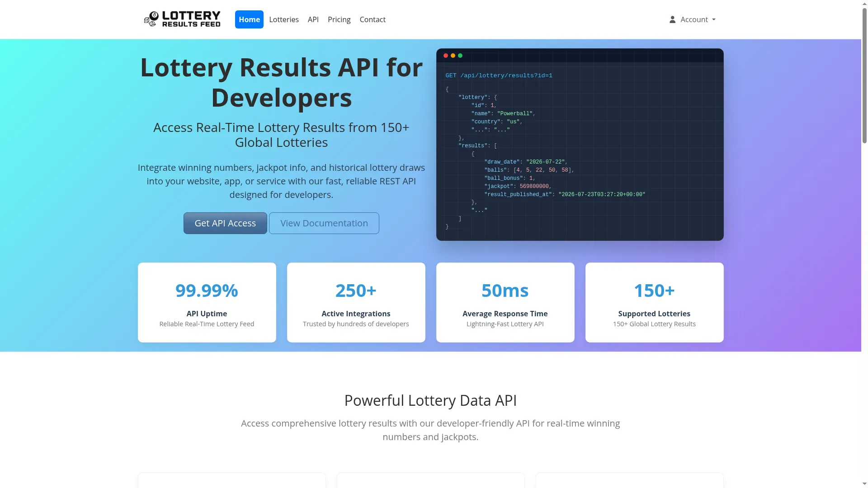Click "150+ Global Lottery Results" text
The width and height of the screenshot is (868, 488).
coord(654,324)
